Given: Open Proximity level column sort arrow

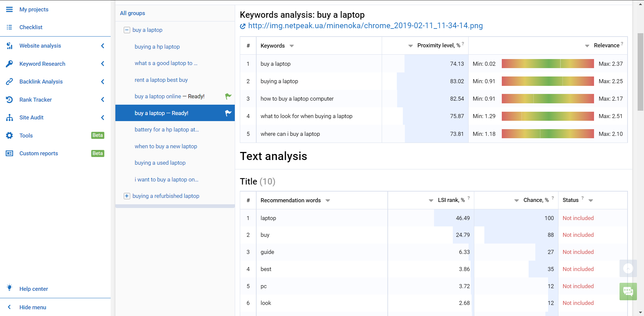Looking at the screenshot, I should pyautogui.click(x=411, y=46).
